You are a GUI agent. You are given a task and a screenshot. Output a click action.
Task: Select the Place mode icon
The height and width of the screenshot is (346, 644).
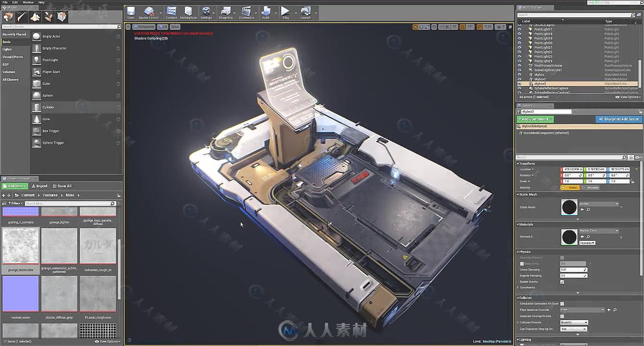(8, 17)
